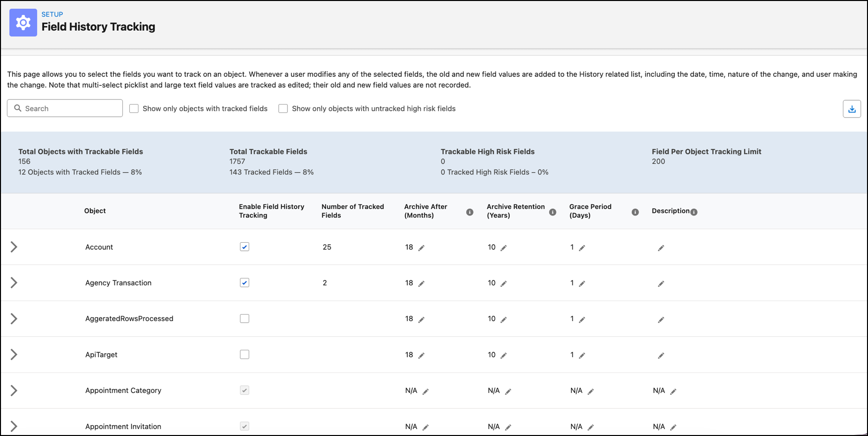Enable untracked high risk fields filter

click(283, 109)
